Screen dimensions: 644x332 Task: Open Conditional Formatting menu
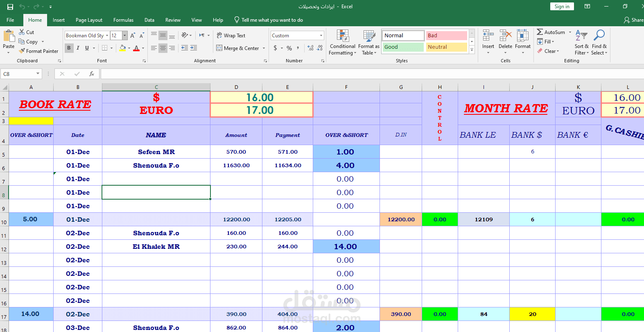click(x=343, y=42)
